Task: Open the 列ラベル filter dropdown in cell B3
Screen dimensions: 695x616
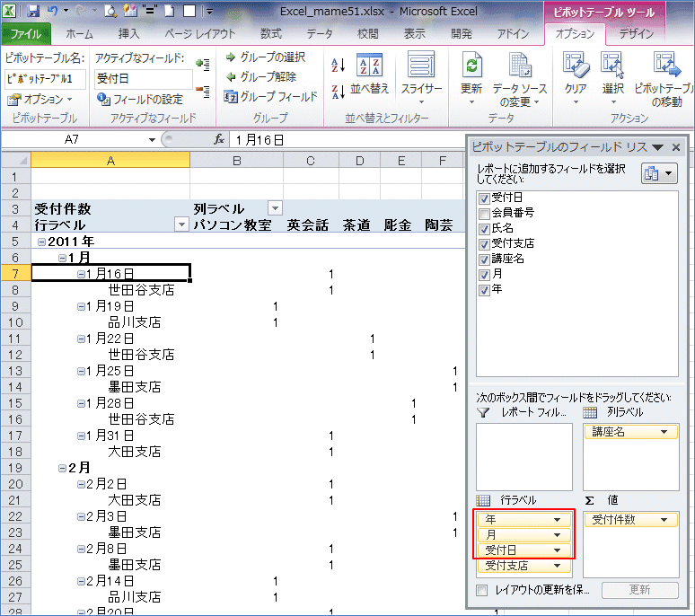Action: pyautogui.click(x=275, y=207)
